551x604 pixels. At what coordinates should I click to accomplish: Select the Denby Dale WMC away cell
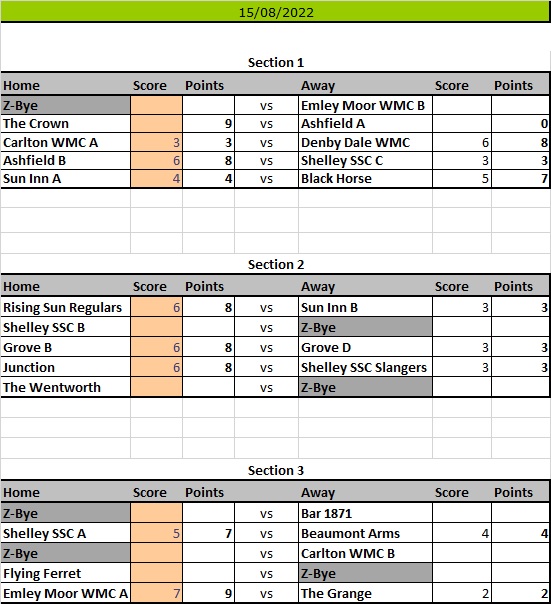click(365, 142)
